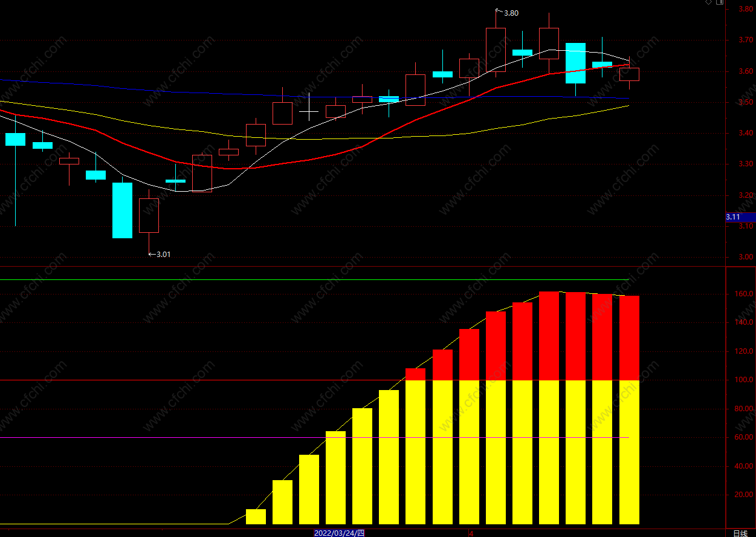Click 80.00 on the indicator axis

click(743, 409)
